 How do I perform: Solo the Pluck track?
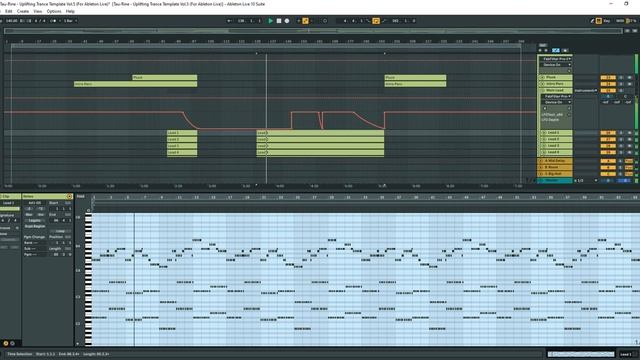coord(621,77)
